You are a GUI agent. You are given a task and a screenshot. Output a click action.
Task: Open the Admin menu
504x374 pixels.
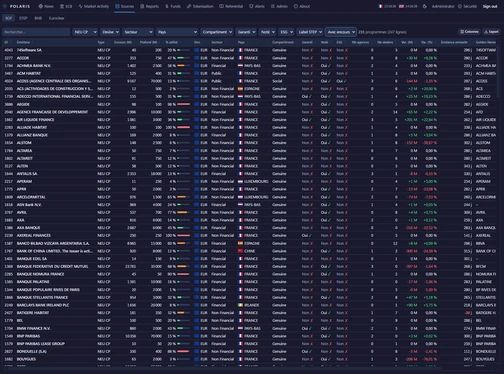[x=279, y=6]
